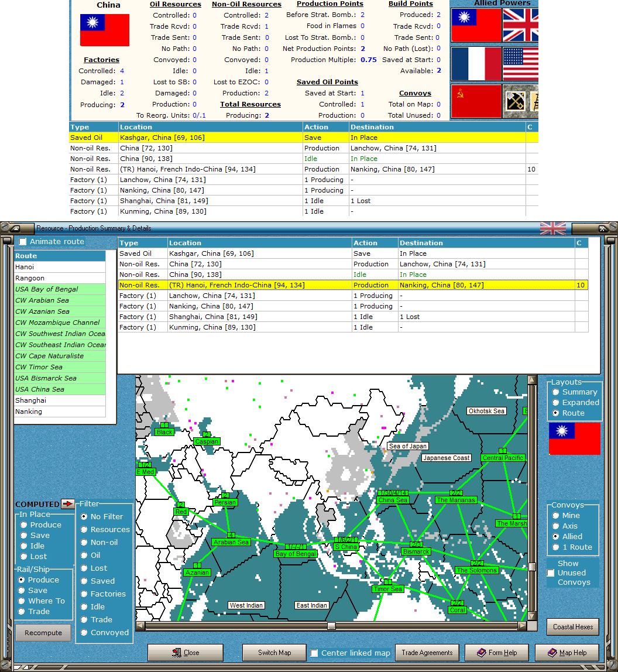Open Form Help
This screenshot has height=672, width=618.
(497, 653)
